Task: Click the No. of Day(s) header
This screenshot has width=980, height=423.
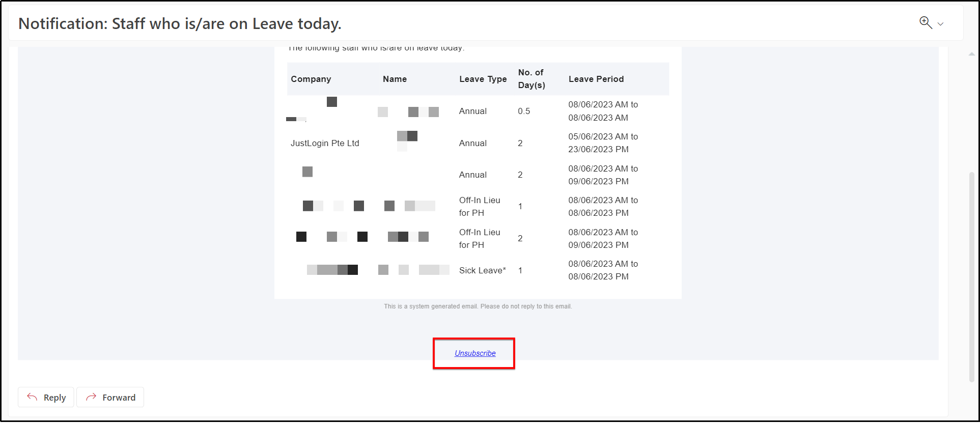Action: click(531, 79)
